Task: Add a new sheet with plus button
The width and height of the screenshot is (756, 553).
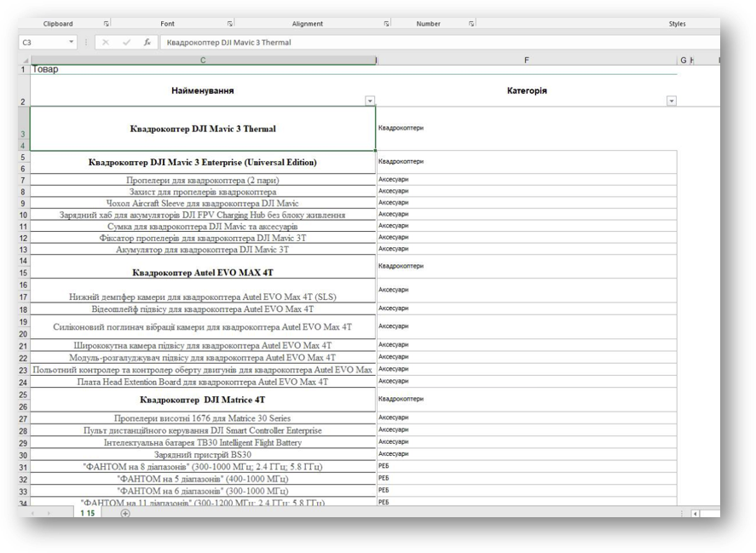Action: pos(125,514)
